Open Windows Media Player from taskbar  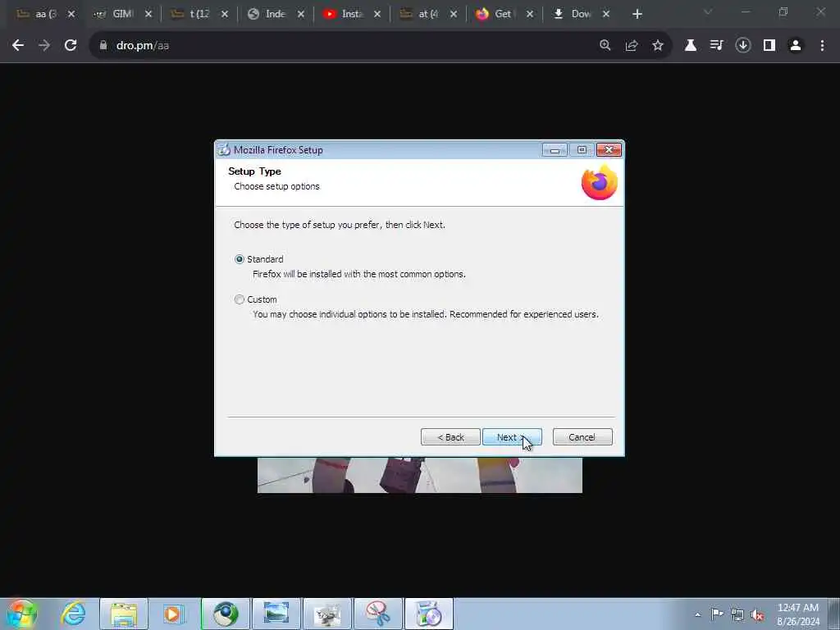[174, 614]
